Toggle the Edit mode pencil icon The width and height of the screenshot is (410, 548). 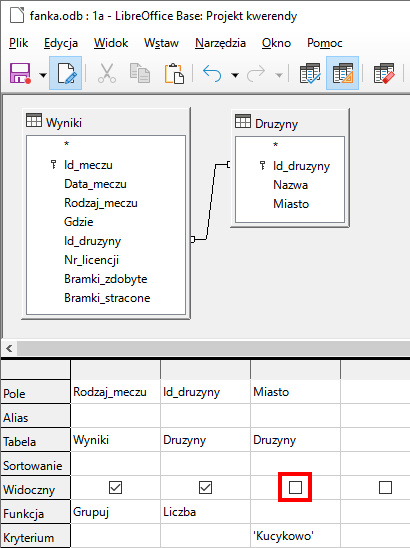tap(65, 73)
